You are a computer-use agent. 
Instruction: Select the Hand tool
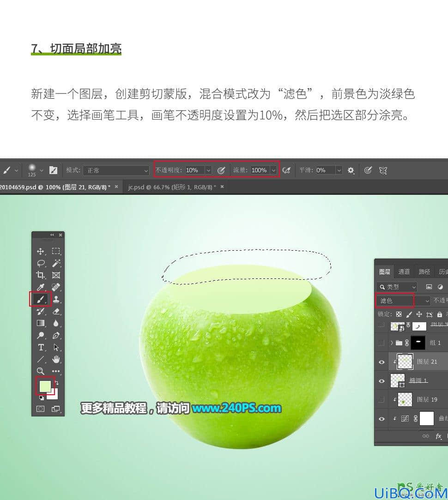click(56, 359)
